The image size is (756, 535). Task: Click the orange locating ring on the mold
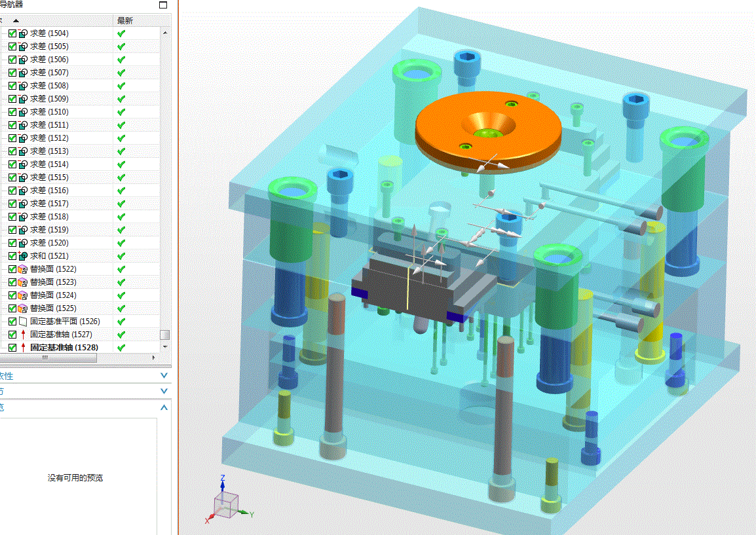pyautogui.click(x=488, y=131)
